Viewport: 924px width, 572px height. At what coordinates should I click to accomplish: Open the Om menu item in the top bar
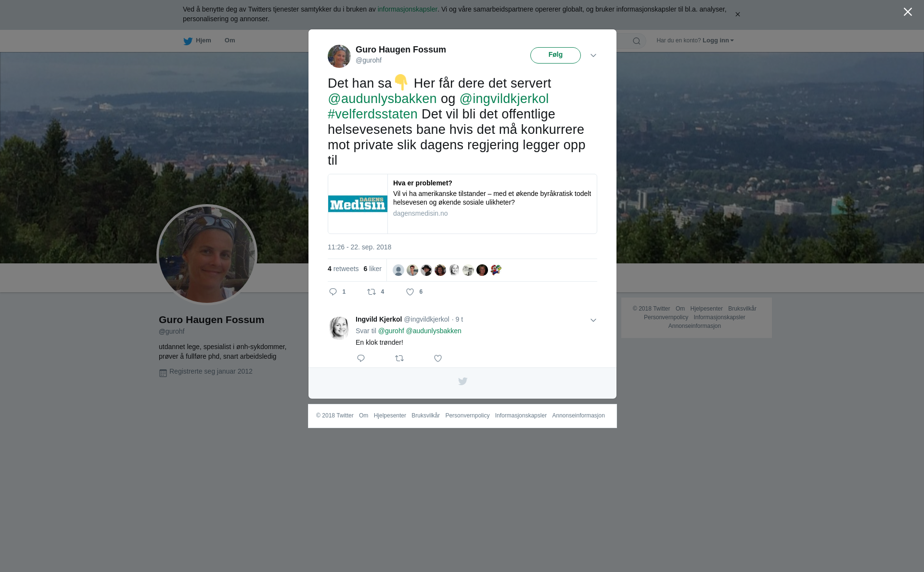pos(230,40)
